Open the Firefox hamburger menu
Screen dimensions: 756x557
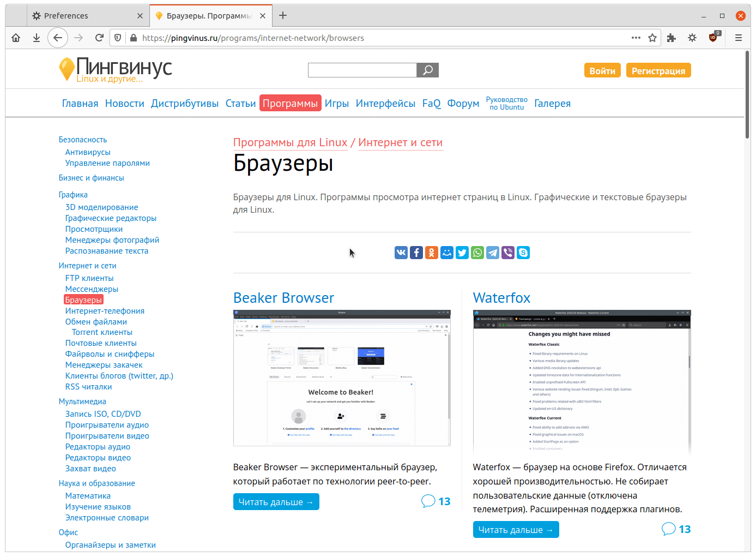click(739, 38)
